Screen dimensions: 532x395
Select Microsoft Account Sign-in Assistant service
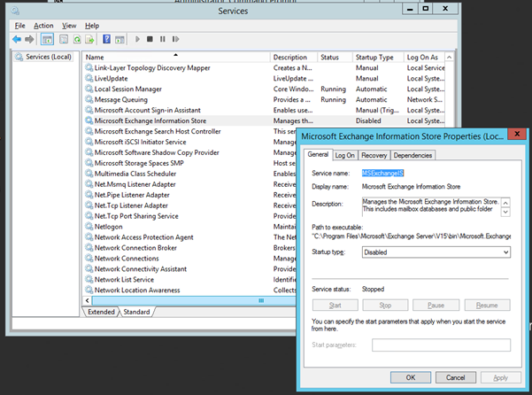pyautogui.click(x=147, y=111)
